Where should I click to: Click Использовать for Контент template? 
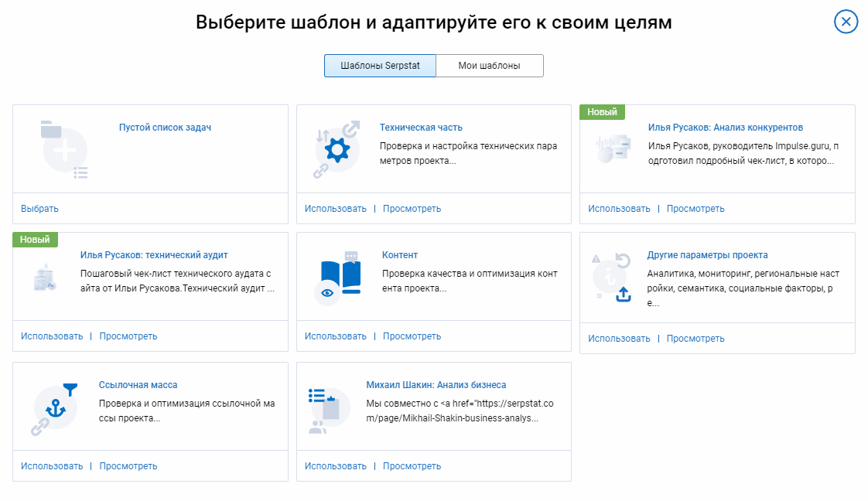click(336, 336)
